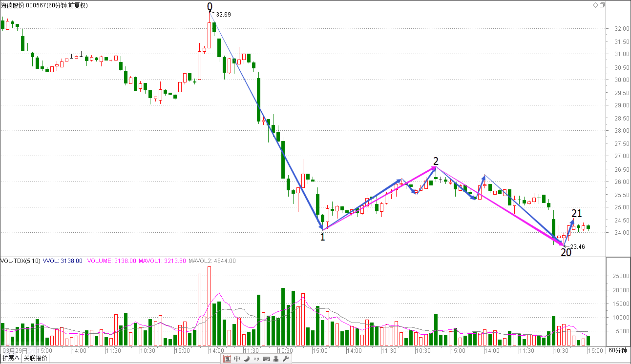Open the 关联报价 tab

tap(36, 359)
